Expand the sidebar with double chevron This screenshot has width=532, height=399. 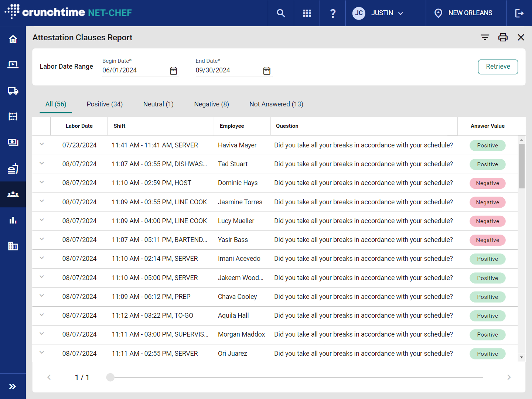coord(13,386)
